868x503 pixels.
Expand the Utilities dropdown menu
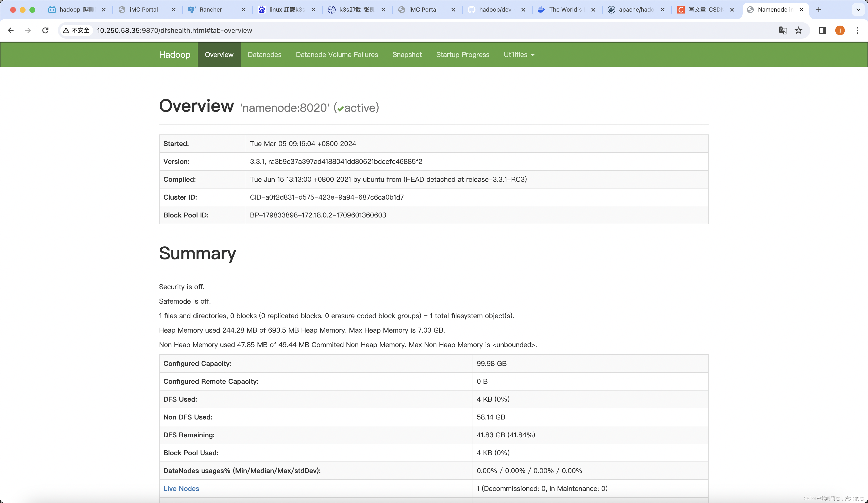click(518, 55)
